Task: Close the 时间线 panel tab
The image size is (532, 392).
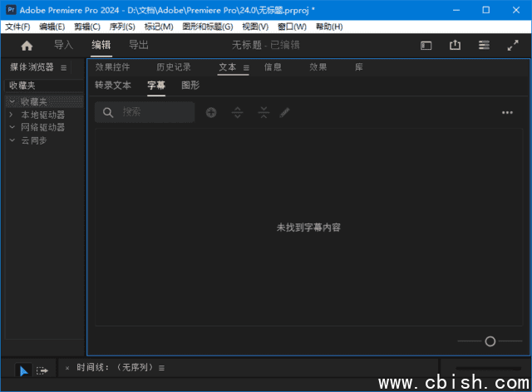Action: point(67,368)
